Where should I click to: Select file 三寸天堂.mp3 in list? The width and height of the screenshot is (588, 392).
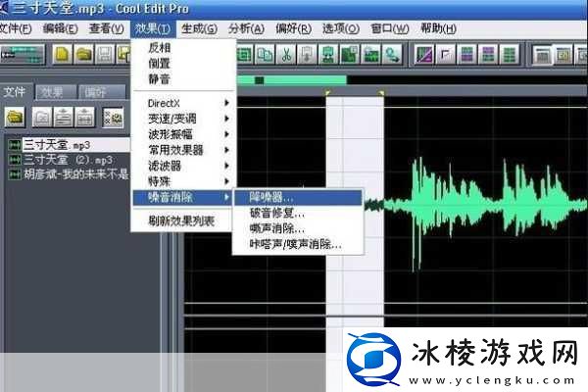click(x=68, y=145)
